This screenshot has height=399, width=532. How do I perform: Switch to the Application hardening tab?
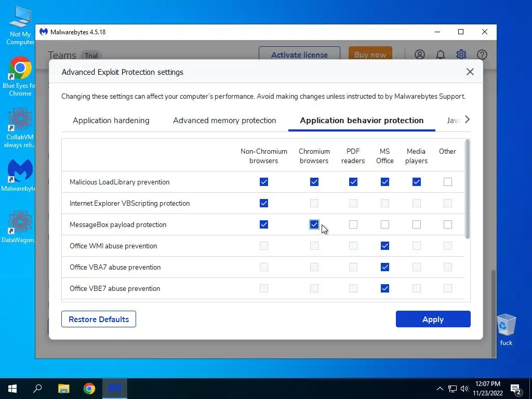(x=111, y=121)
